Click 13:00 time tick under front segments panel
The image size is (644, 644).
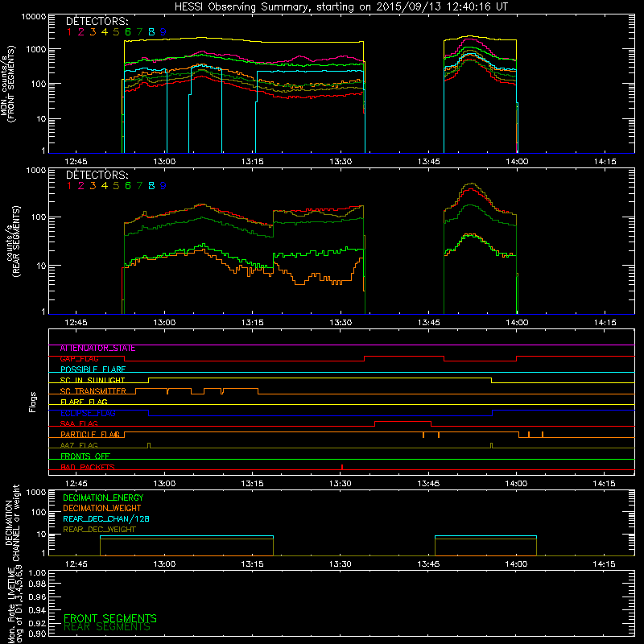164,162
